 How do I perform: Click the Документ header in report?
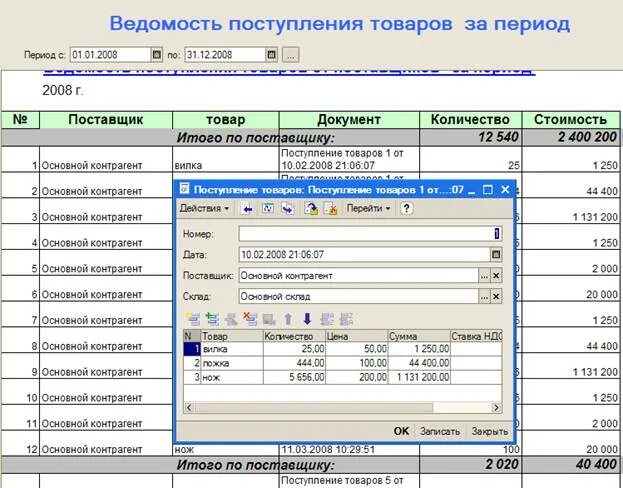click(349, 120)
